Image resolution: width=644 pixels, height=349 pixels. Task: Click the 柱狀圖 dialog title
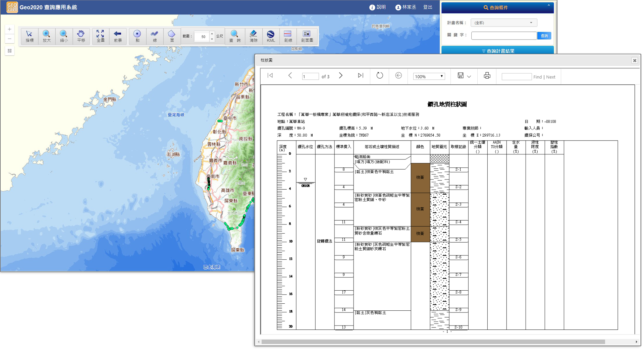pyautogui.click(x=266, y=60)
